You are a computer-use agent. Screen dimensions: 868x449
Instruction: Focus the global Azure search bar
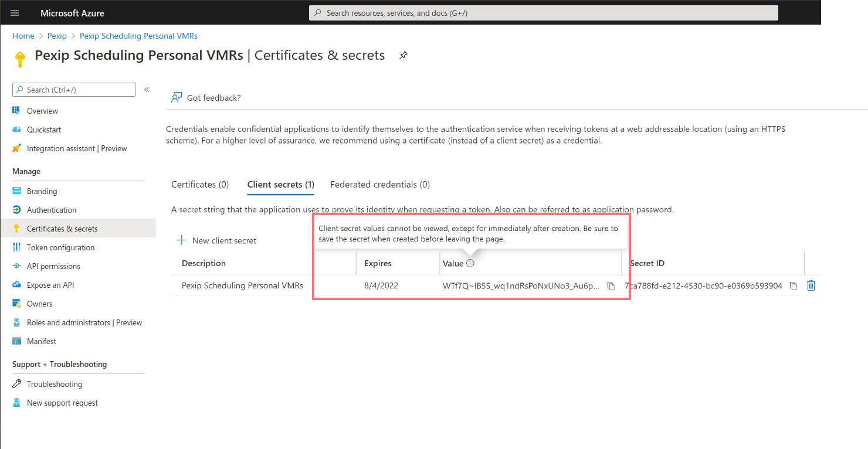click(x=543, y=13)
